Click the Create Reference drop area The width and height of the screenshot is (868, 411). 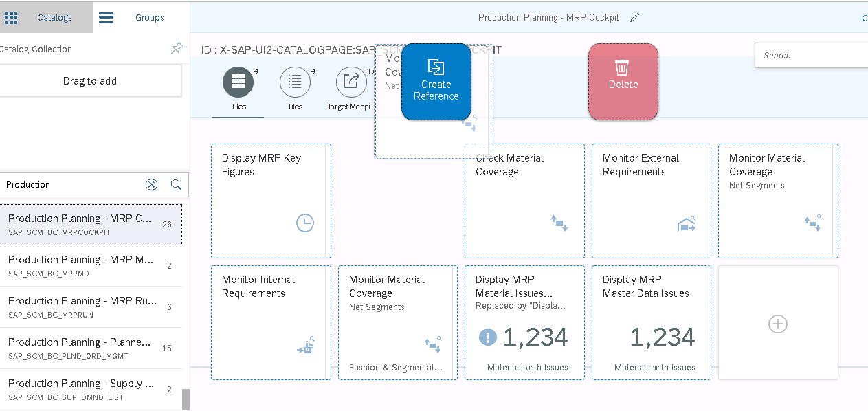(436, 82)
